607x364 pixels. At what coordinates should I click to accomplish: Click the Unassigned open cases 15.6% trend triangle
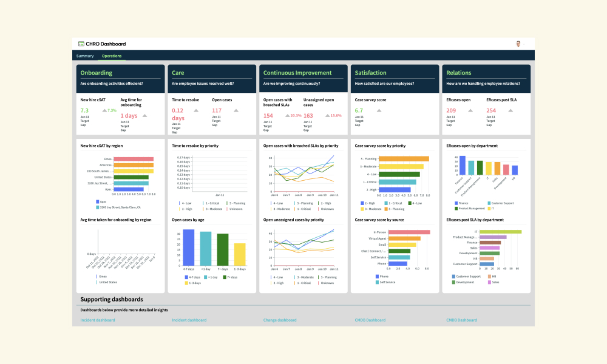328,116
